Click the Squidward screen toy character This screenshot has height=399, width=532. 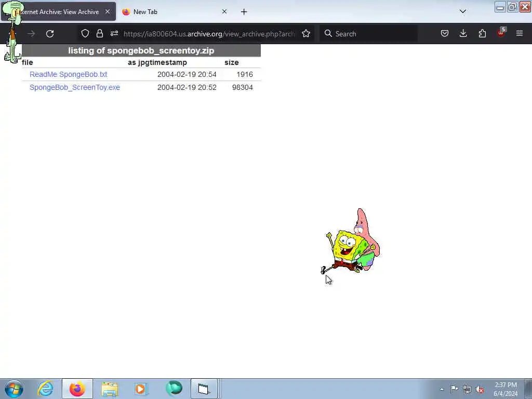tap(13, 31)
